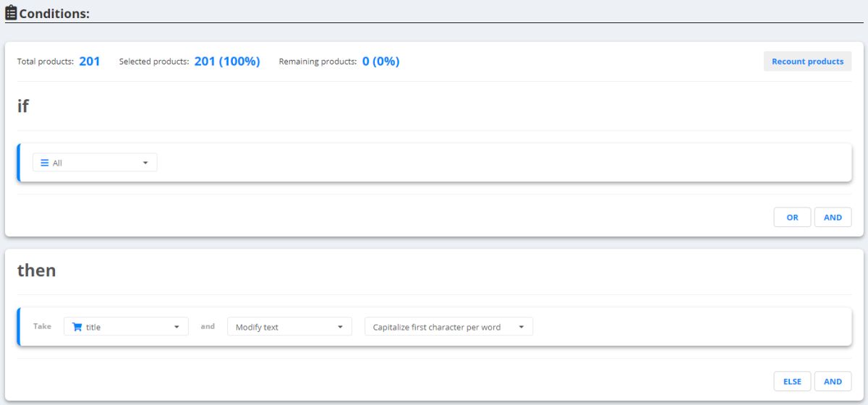Add an AND action in then block
The width and height of the screenshot is (868, 405).
833,381
